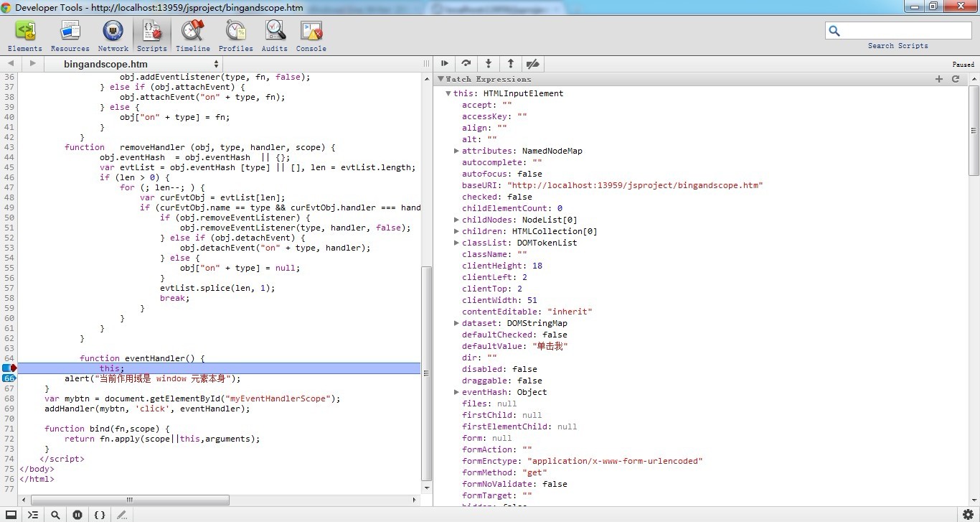Expand the attributes NamedNodeMap property

click(x=456, y=151)
